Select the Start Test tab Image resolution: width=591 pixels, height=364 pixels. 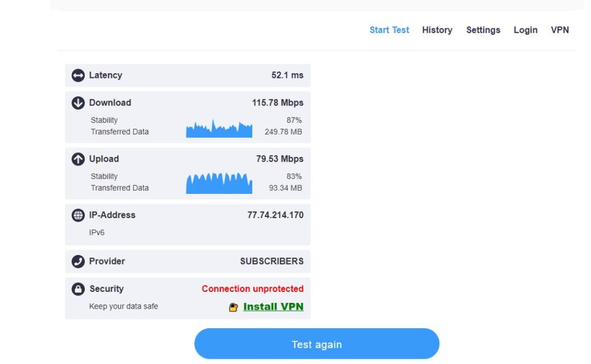click(x=389, y=30)
